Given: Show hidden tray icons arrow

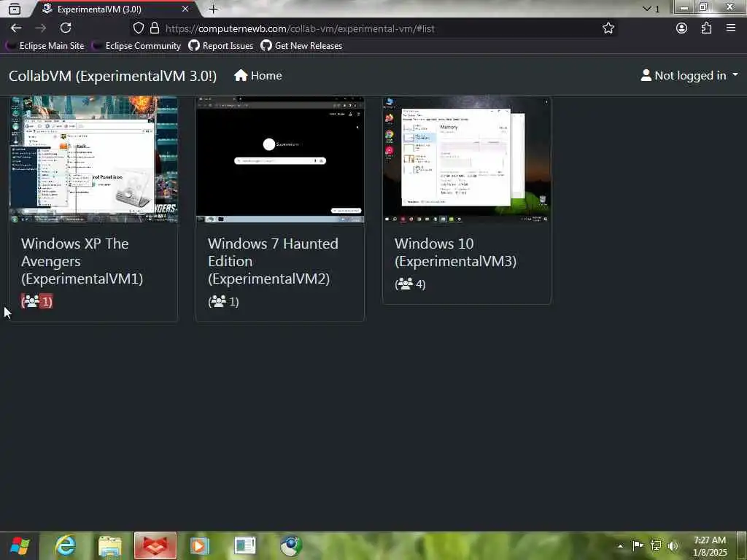Looking at the screenshot, I should coord(620,546).
